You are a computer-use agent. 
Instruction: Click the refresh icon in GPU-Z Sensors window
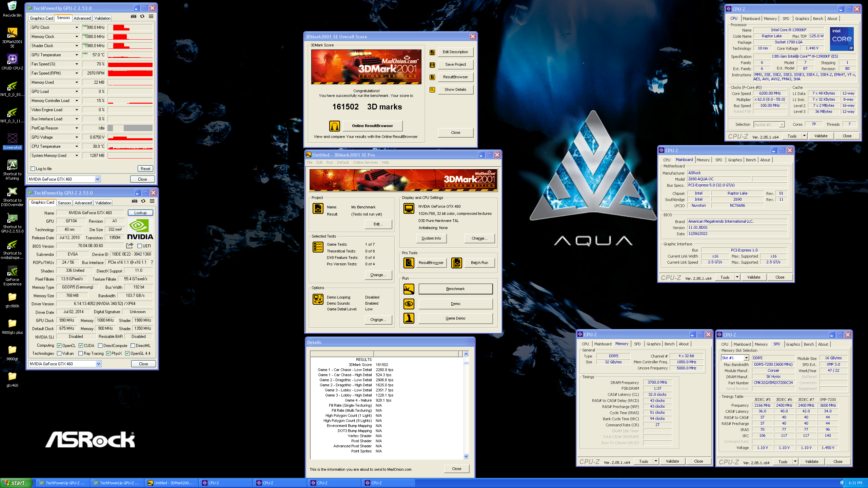coord(142,16)
